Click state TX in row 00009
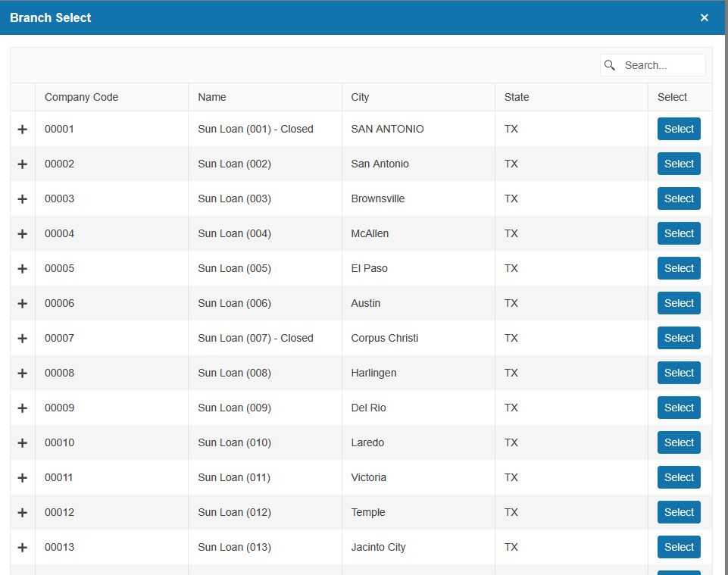Image resolution: width=728 pixels, height=575 pixels. [x=571, y=408]
